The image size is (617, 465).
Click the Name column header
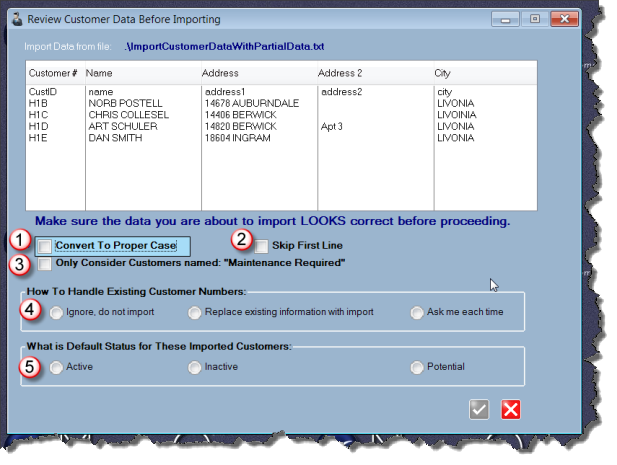tap(143, 73)
